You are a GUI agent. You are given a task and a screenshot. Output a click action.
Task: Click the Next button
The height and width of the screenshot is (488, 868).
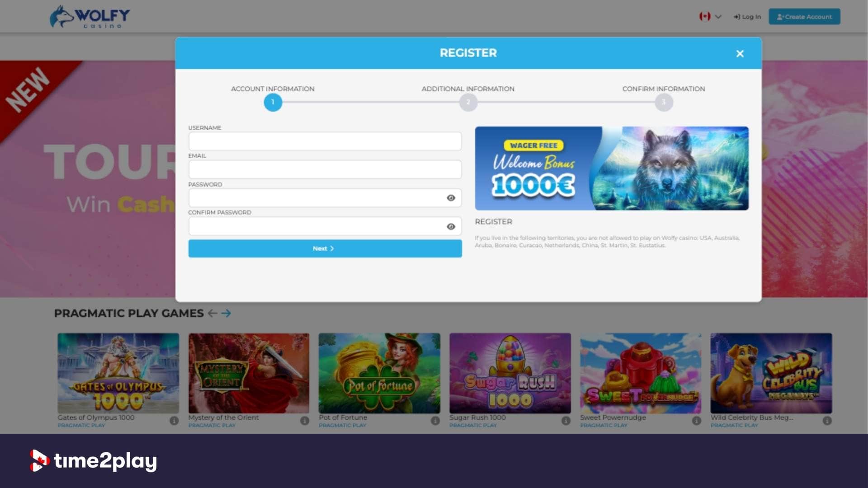(325, 249)
